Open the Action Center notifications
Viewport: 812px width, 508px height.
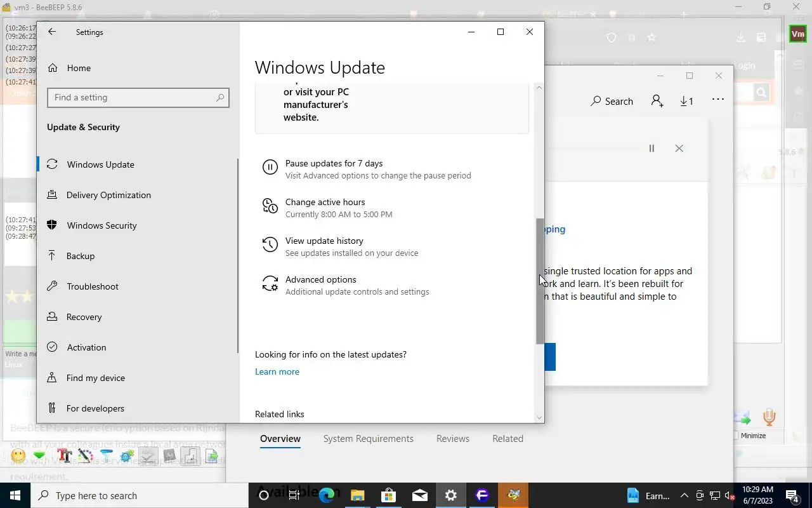[x=792, y=496]
